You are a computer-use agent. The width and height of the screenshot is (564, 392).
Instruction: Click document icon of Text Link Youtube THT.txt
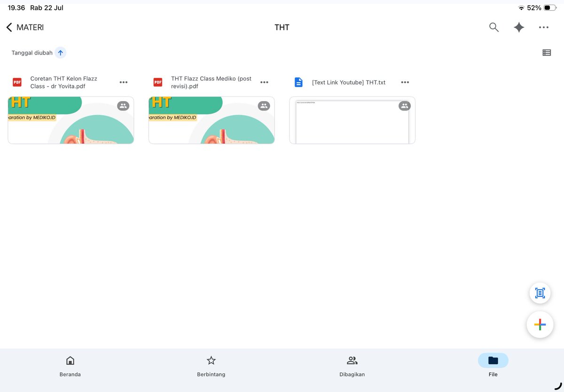click(298, 82)
